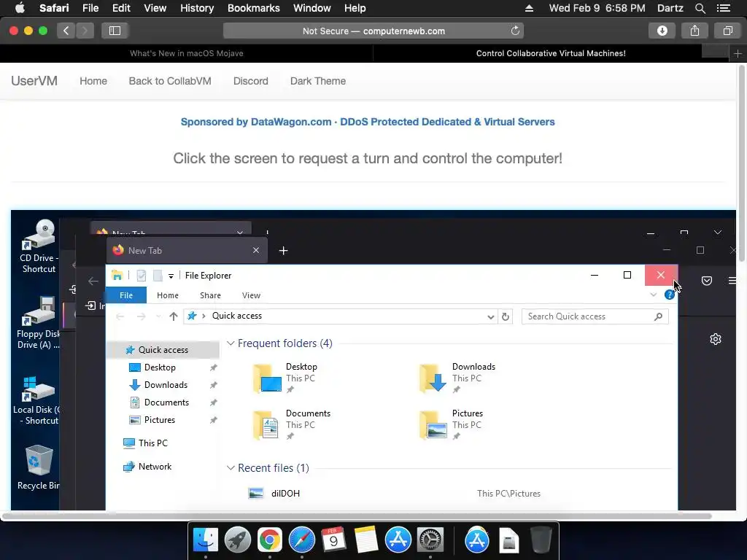Click the Safari compass icon in Dock

click(x=301, y=540)
